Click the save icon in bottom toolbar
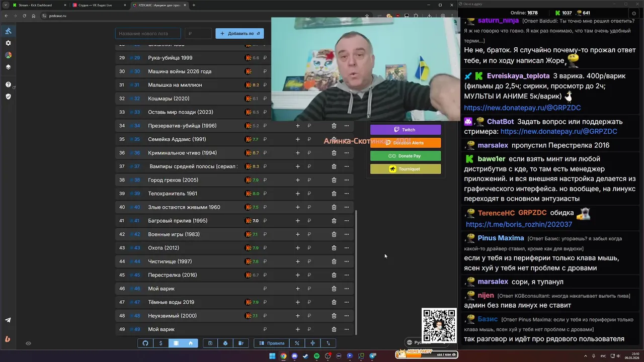 [210, 343]
